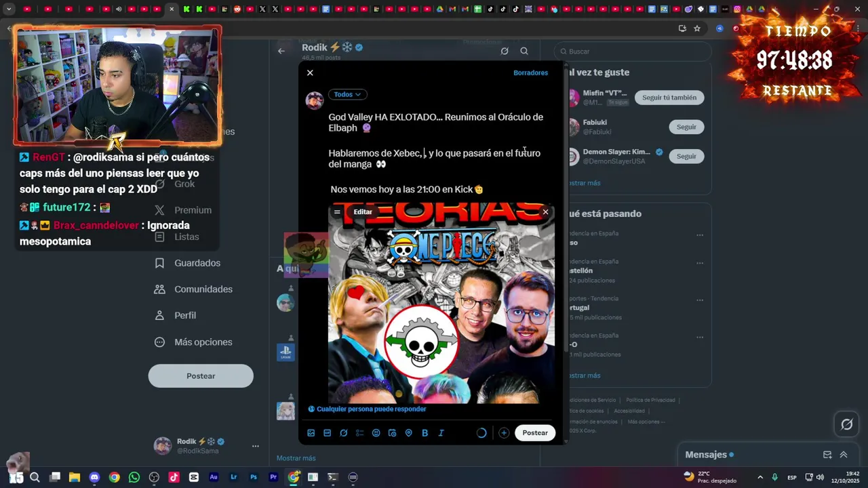Open Adobe Lightroom from taskbar
Screen dimensions: 868x488
(x=233, y=477)
